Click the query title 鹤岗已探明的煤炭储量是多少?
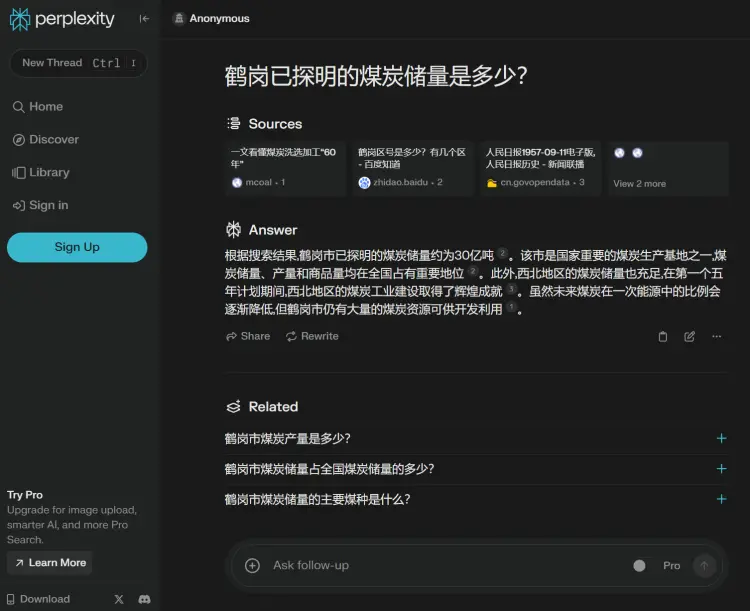750x611 pixels. pos(376,76)
